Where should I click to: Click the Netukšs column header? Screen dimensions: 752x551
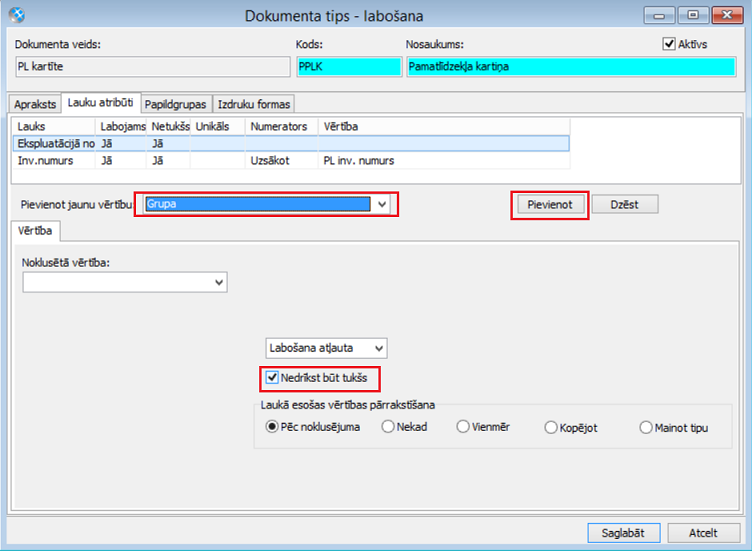pos(170,127)
